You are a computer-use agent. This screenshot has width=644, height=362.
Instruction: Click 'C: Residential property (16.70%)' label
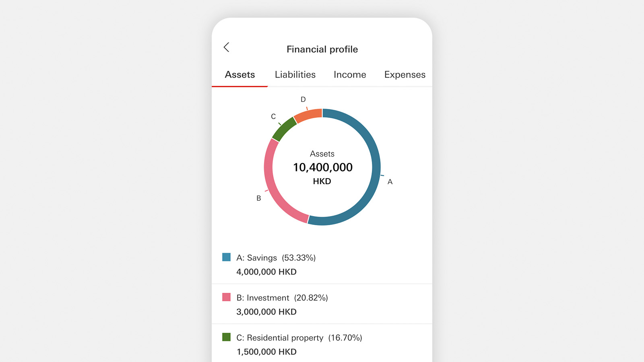(299, 338)
